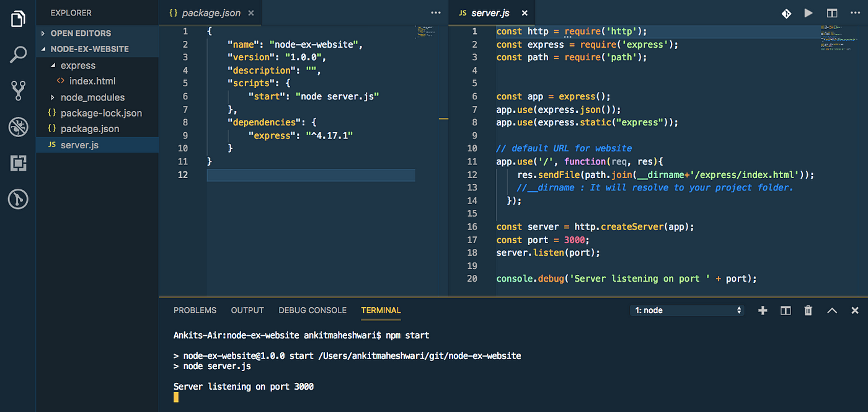This screenshot has width=868, height=412.
Task: Expand the Open Editors section
Action: (x=43, y=34)
